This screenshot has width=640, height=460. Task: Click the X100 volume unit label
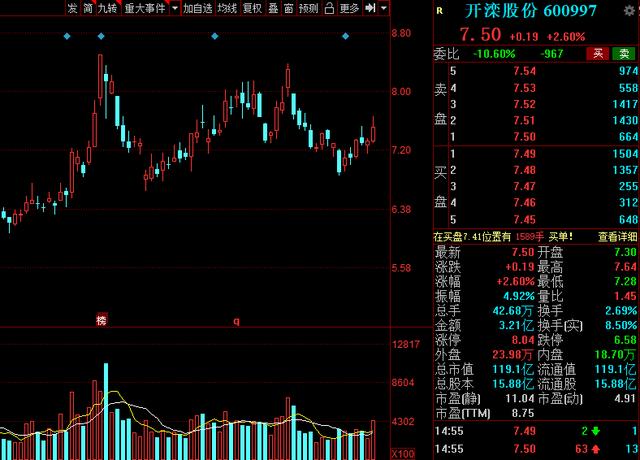click(403, 454)
